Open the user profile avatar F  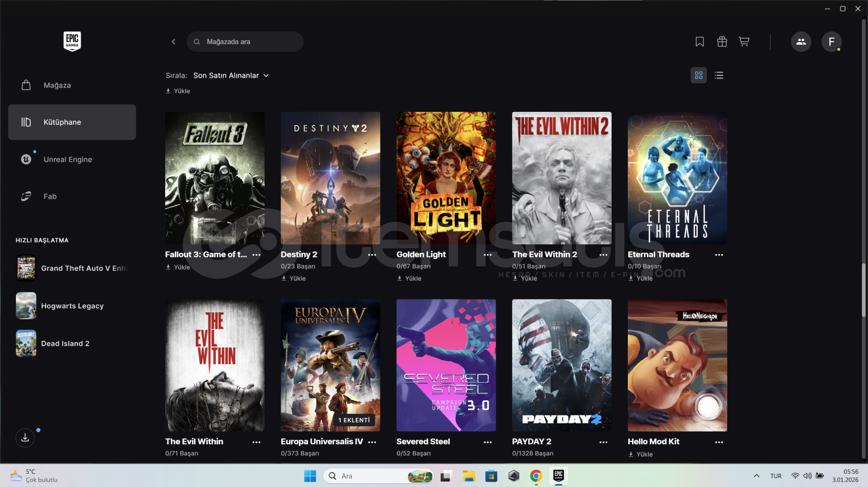831,42
